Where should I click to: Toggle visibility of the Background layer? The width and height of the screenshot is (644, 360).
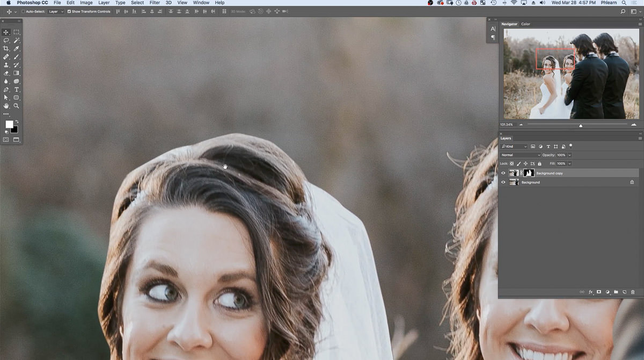coord(503,182)
